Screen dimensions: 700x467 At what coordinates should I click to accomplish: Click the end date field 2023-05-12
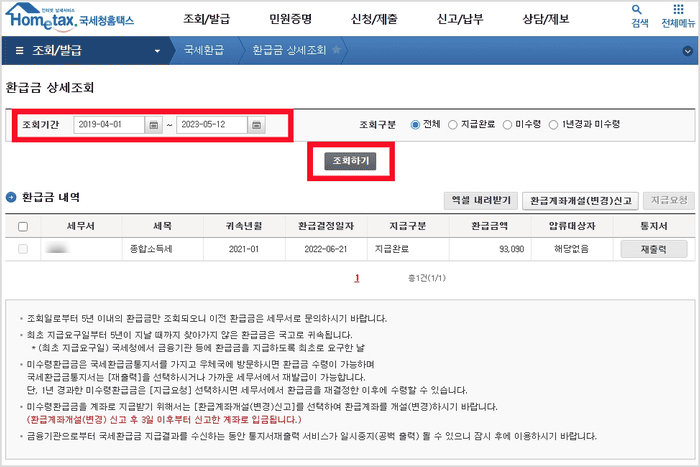[x=212, y=125]
